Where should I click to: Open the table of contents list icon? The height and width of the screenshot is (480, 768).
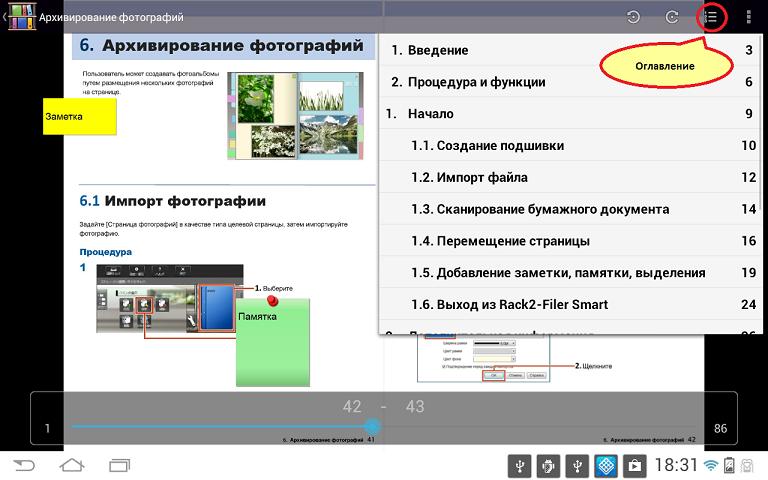pyautogui.click(x=711, y=17)
